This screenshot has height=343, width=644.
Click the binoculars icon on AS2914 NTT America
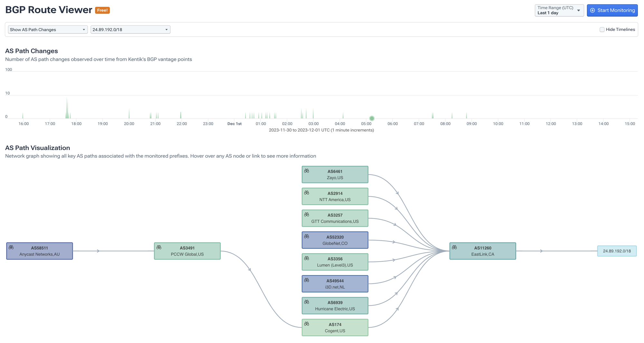[307, 192]
